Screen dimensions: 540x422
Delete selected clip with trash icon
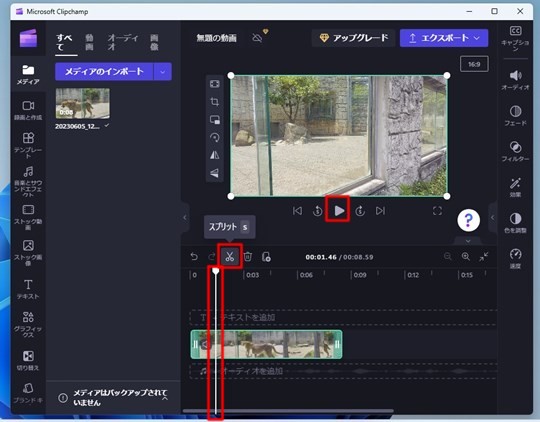[248, 256]
